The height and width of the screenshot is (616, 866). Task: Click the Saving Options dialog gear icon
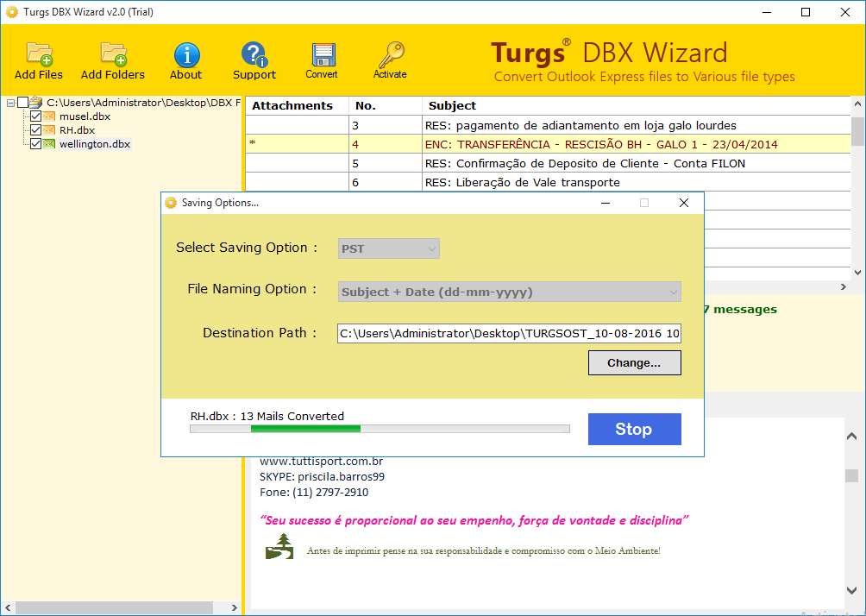click(171, 203)
